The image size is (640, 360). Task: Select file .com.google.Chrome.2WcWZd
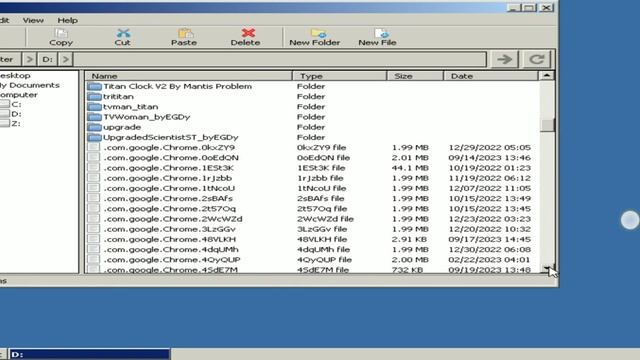[x=173, y=219]
